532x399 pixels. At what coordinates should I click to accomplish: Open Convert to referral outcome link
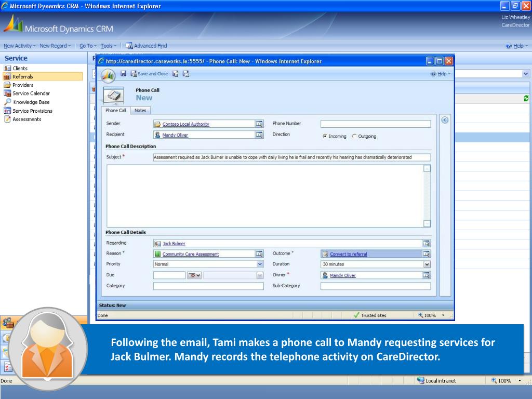coord(349,254)
